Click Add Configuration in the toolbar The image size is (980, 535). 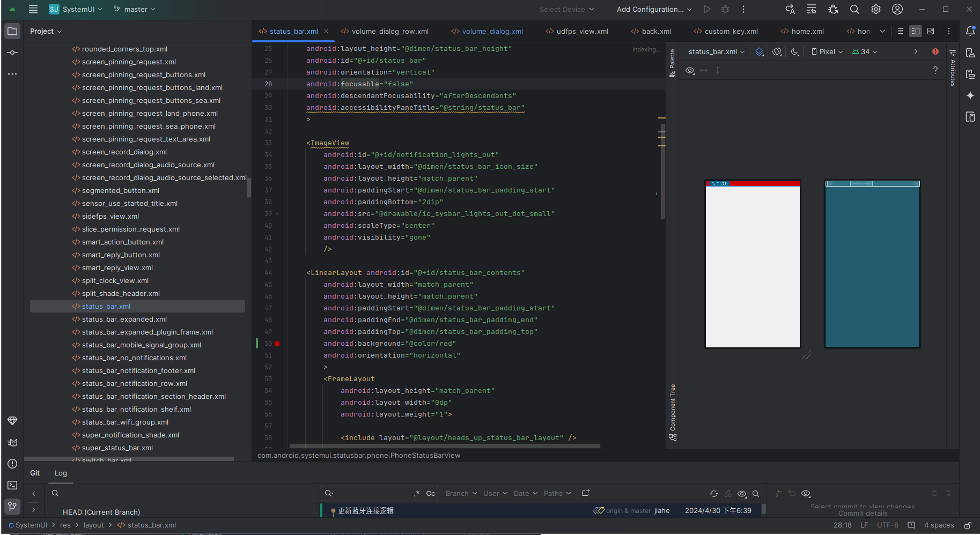pyautogui.click(x=651, y=9)
